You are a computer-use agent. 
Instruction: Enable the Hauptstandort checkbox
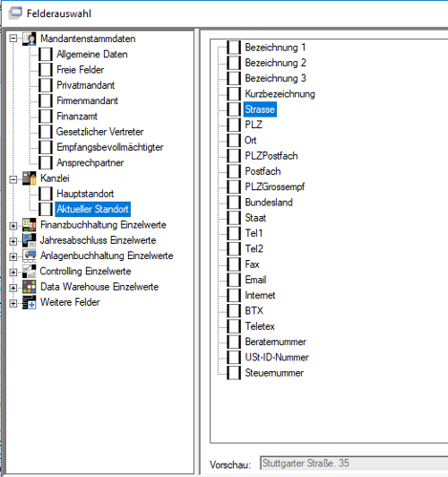tap(46, 194)
